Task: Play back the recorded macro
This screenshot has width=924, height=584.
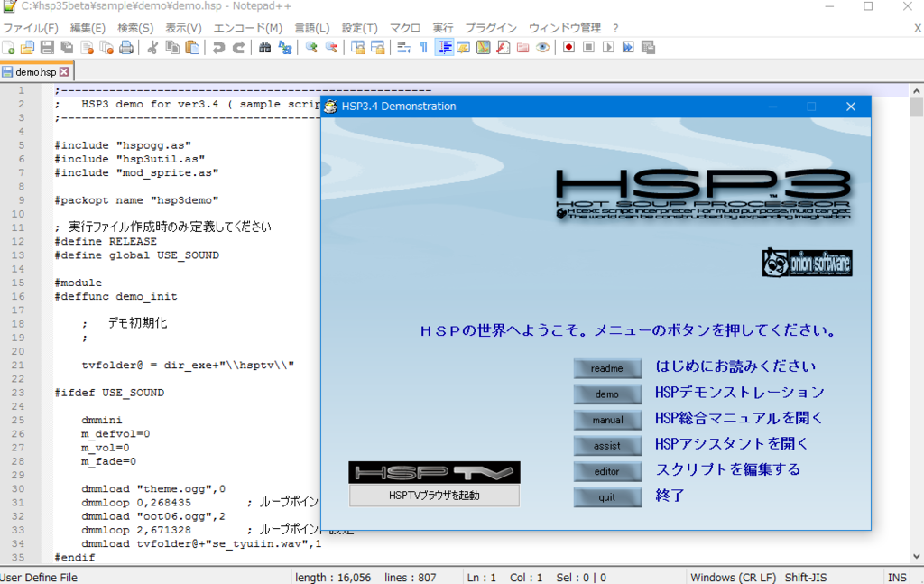Action: 608,47
